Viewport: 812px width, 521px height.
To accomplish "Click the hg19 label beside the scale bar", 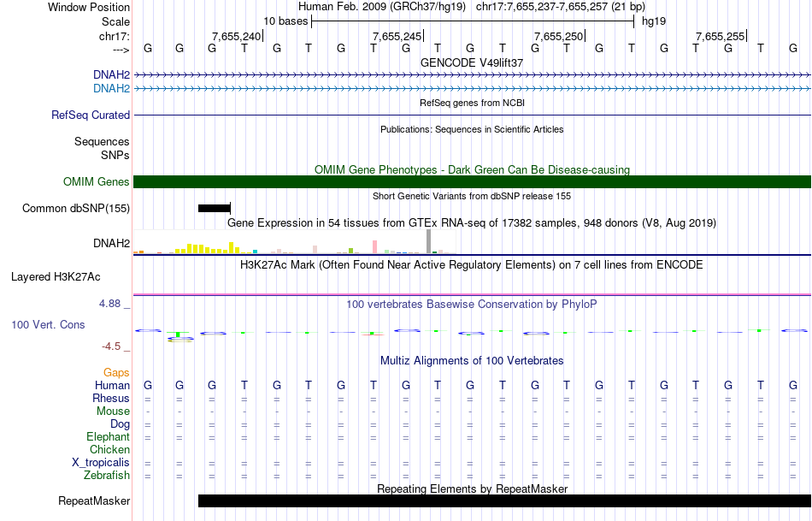I will pyautogui.click(x=654, y=21).
